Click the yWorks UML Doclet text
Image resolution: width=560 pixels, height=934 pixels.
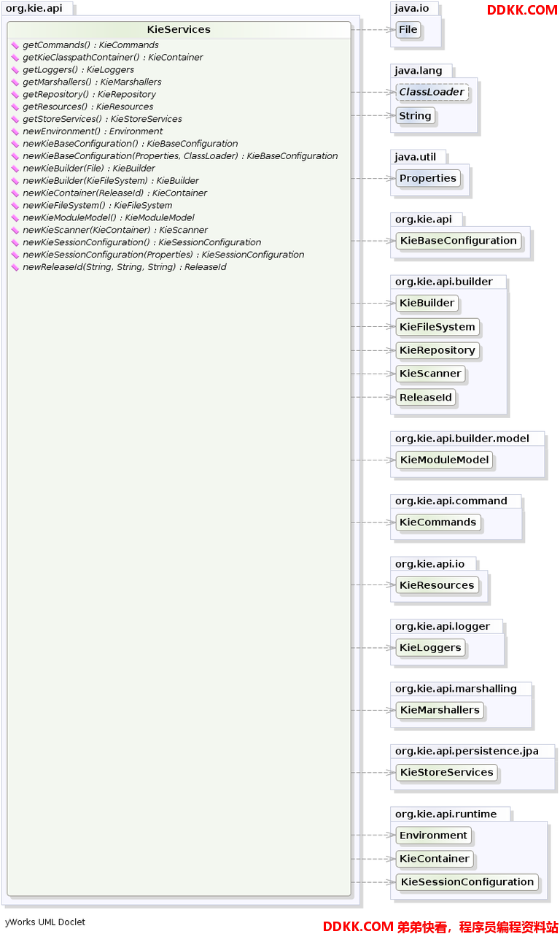[x=45, y=922]
